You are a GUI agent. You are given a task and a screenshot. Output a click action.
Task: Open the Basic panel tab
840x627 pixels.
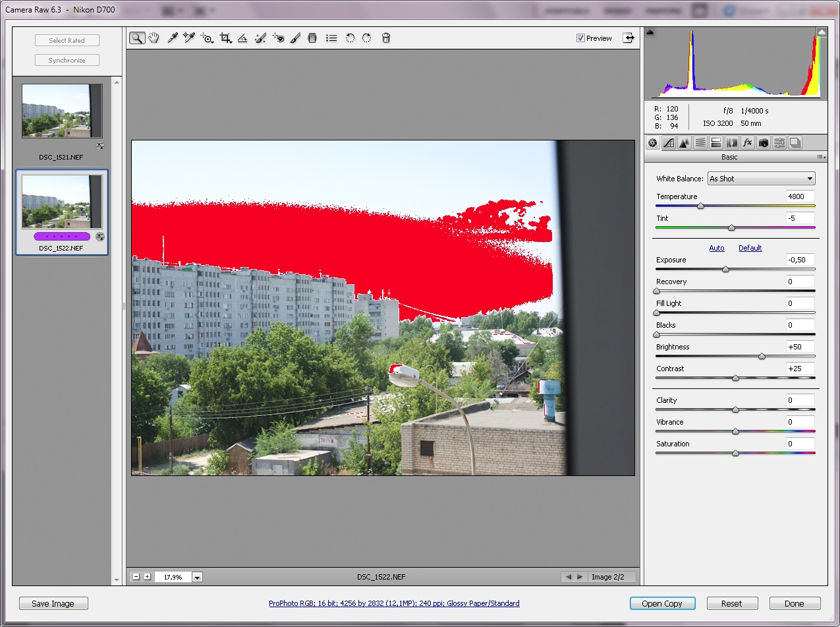[x=653, y=142]
